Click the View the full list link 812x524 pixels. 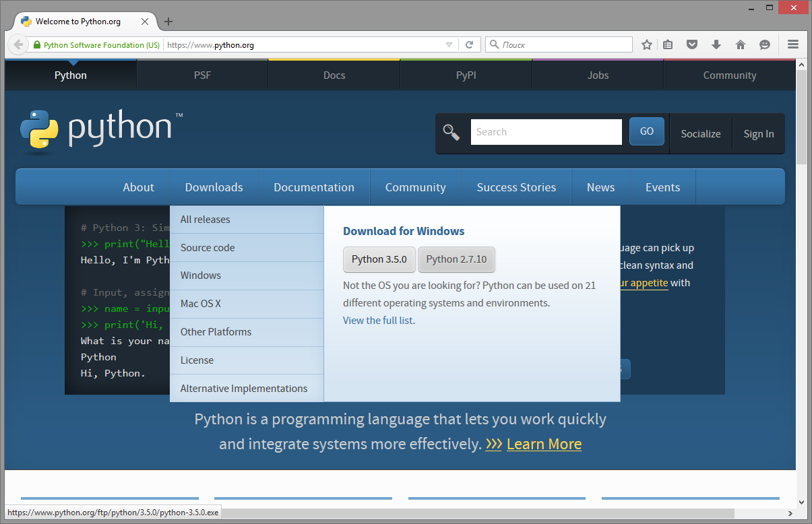click(x=378, y=321)
